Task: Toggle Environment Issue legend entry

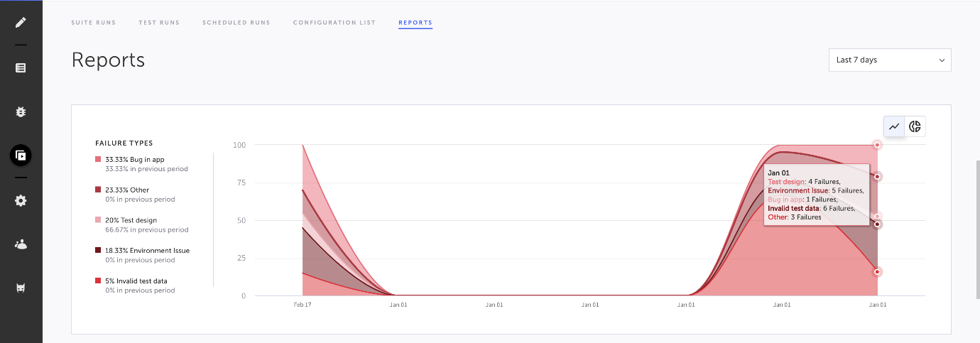Action: 147,251
